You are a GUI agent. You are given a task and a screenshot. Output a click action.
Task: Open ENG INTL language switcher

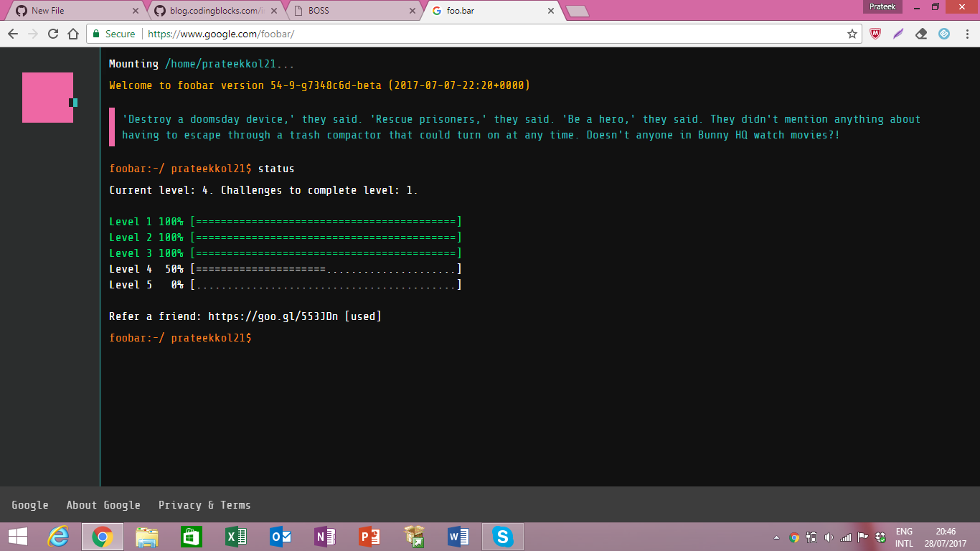point(904,537)
